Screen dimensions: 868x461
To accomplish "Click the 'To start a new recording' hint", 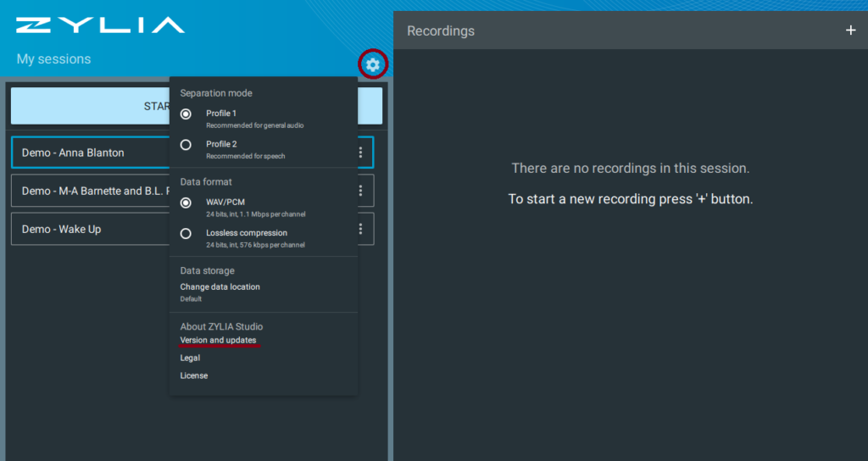I will point(631,198).
